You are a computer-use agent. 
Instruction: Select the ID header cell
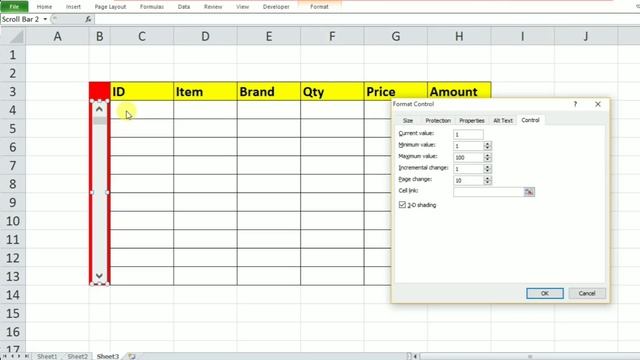pyautogui.click(x=142, y=91)
